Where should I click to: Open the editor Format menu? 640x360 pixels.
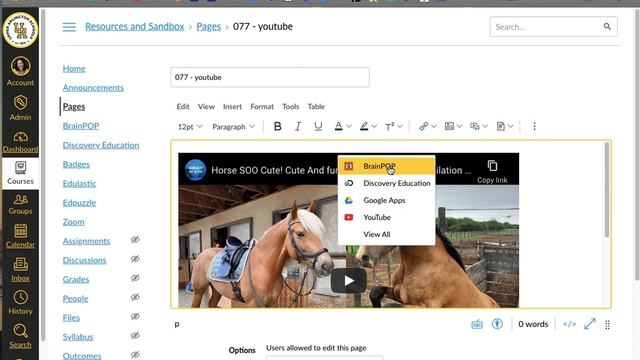click(x=262, y=107)
